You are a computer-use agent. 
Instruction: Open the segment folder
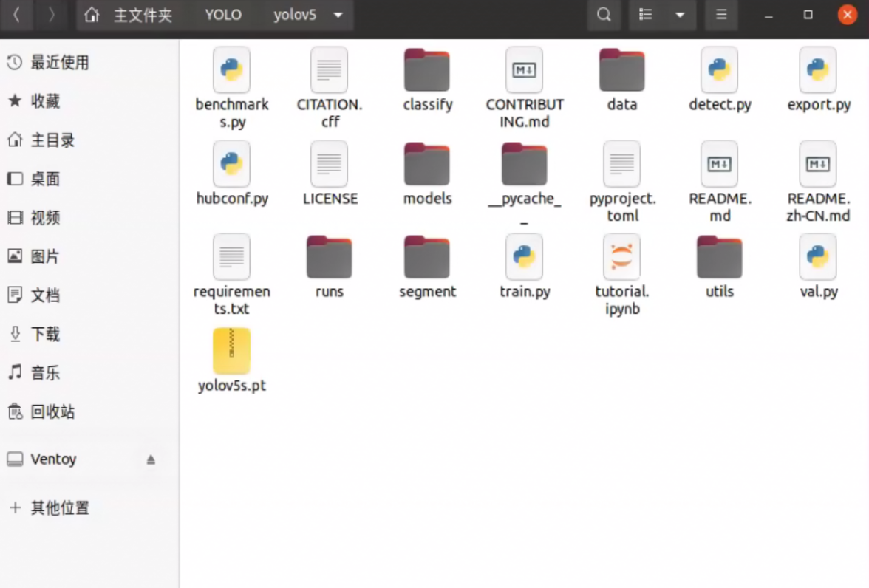pyautogui.click(x=427, y=257)
